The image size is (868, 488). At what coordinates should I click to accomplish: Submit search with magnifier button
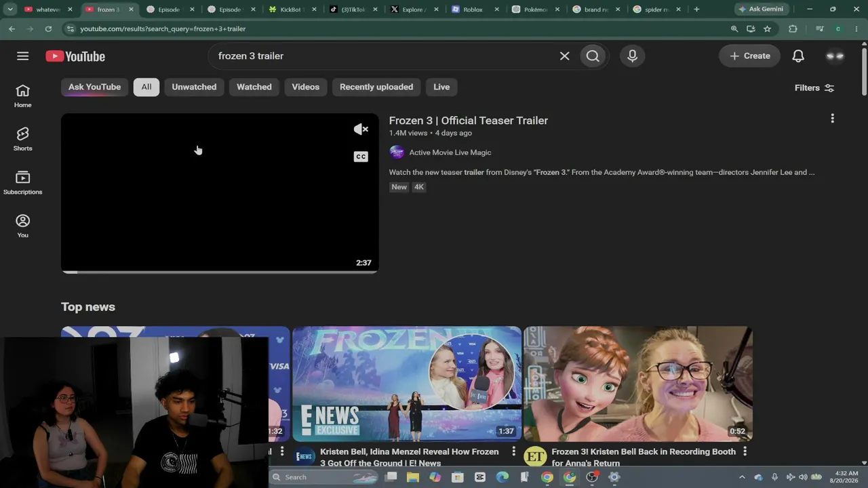593,56
